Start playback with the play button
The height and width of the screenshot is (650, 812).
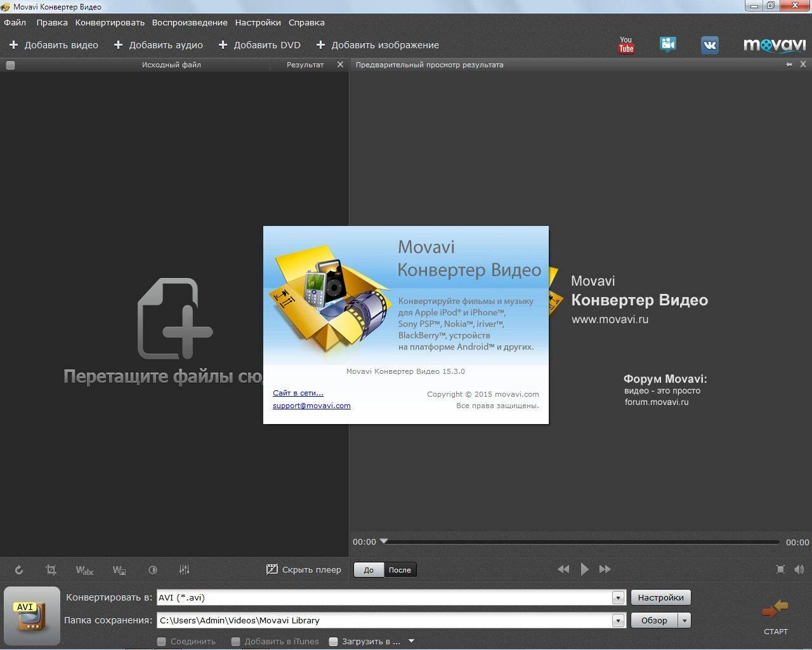[584, 569]
